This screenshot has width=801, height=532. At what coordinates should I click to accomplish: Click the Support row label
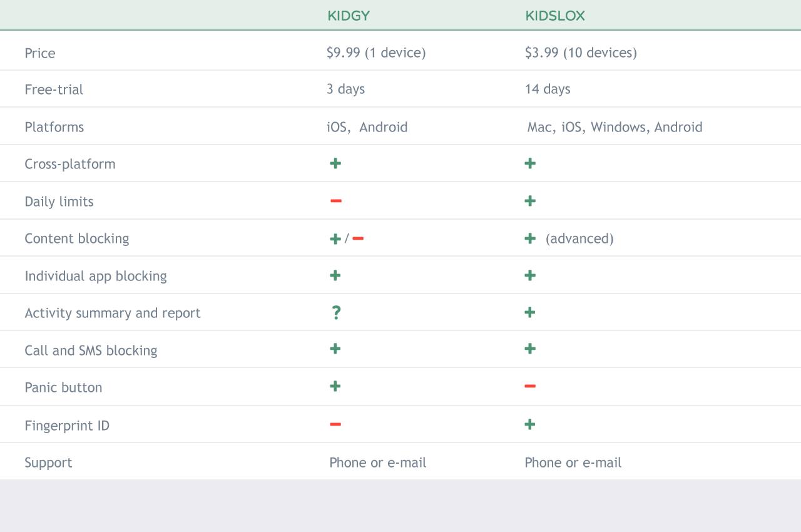[x=48, y=463]
